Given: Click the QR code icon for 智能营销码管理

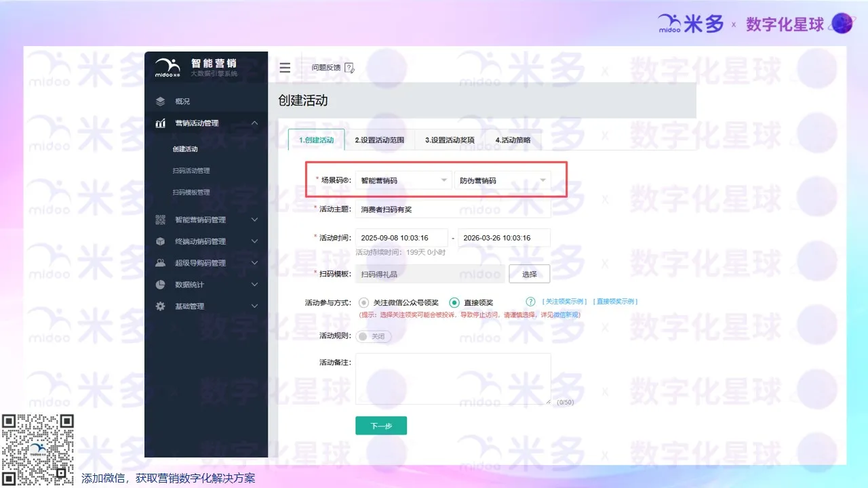Looking at the screenshot, I should click(x=160, y=219).
